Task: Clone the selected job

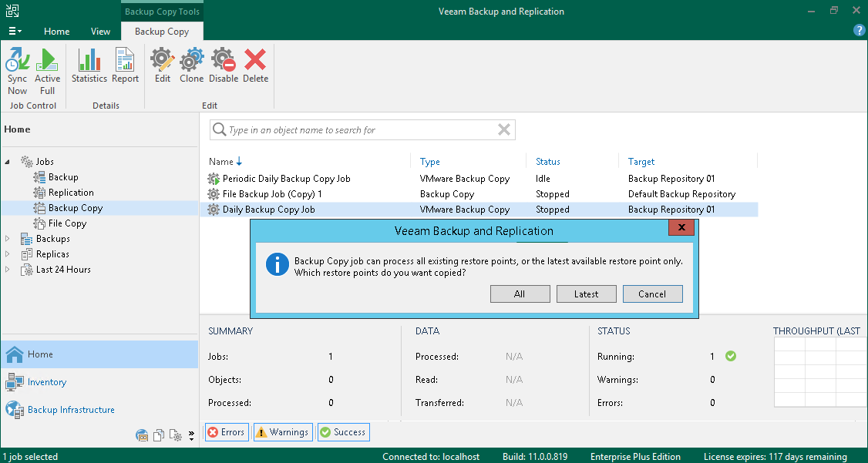Action: [x=191, y=65]
